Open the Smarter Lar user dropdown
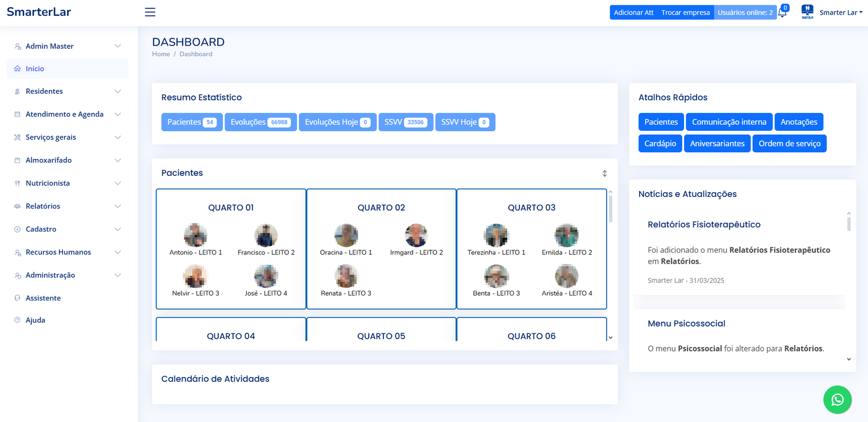This screenshot has height=422, width=868. (840, 12)
